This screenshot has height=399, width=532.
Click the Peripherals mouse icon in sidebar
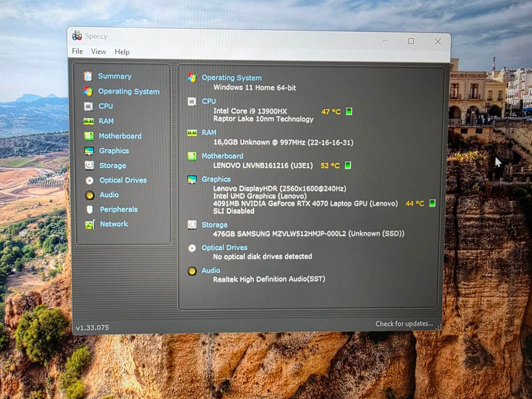90,209
